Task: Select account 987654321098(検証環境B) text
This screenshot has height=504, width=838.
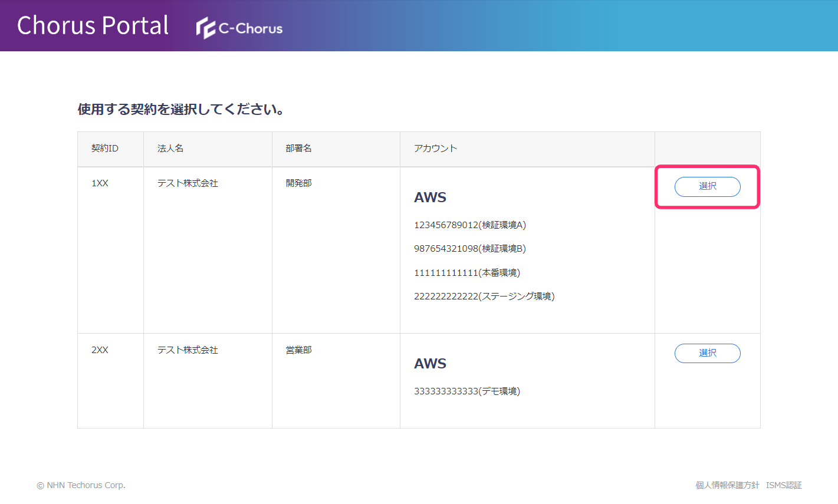Action: coord(470,249)
